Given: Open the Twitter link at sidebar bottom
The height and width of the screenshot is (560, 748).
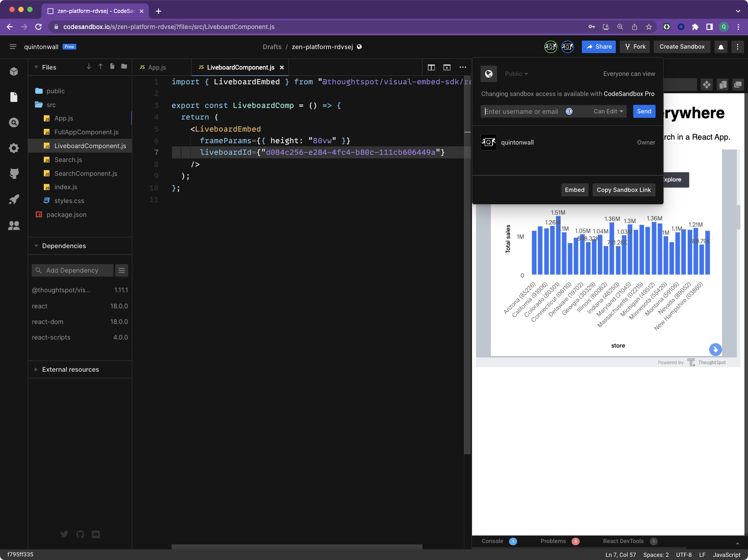Looking at the screenshot, I should pos(64,534).
